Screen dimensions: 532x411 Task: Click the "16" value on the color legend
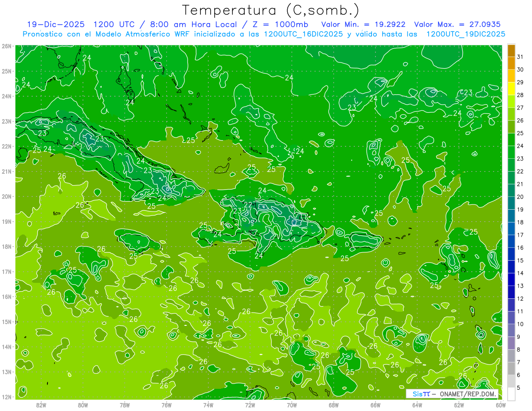tap(520, 247)
